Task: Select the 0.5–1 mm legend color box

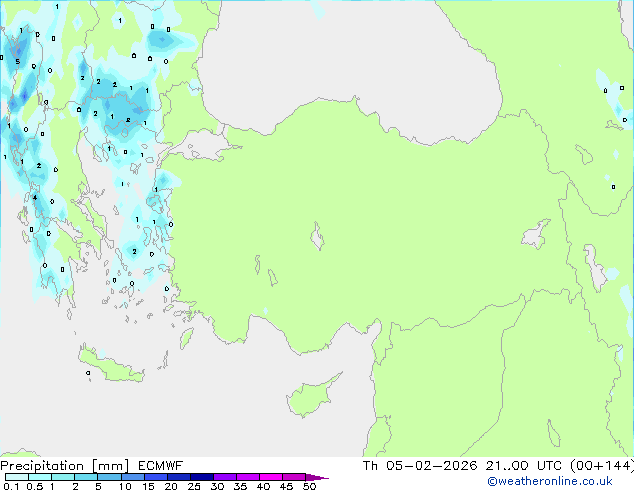Action: click(x=40, y=477)
